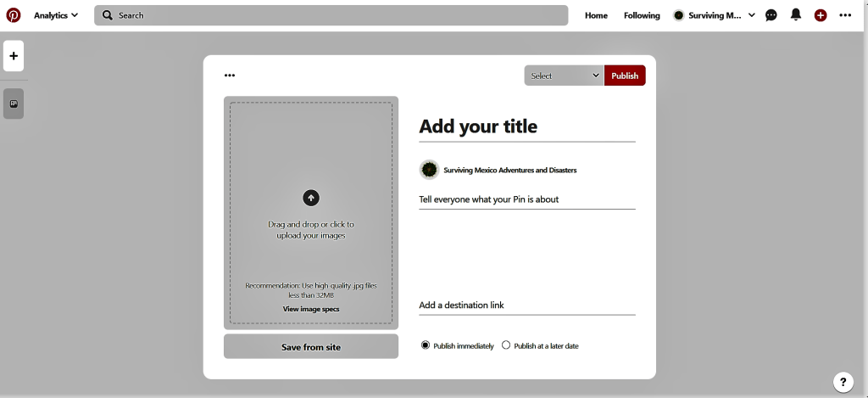Click the Add your title field

526,126
